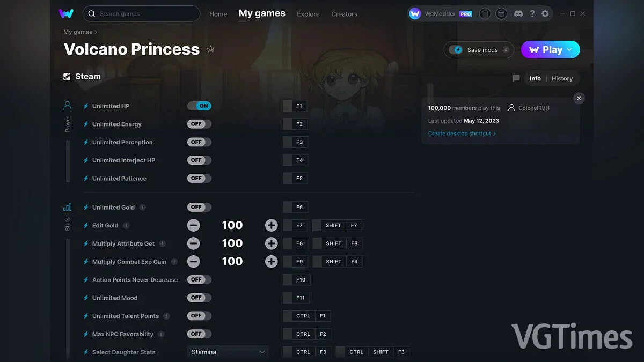Go to Home tab
This screenshot has height=362, width=644.
218,14
